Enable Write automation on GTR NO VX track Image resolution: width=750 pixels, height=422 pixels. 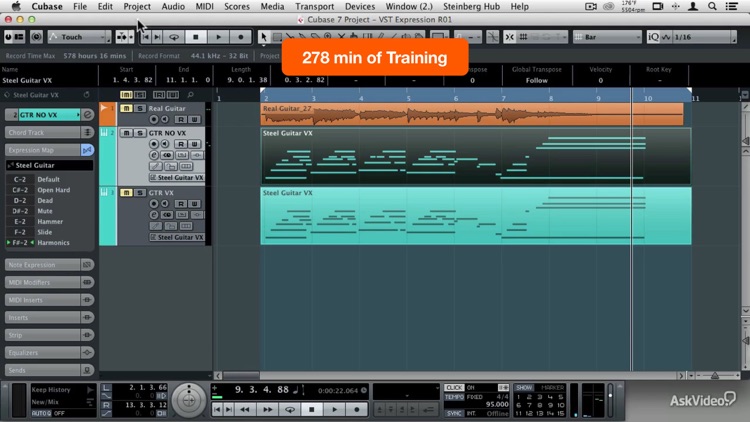point(194,144)
